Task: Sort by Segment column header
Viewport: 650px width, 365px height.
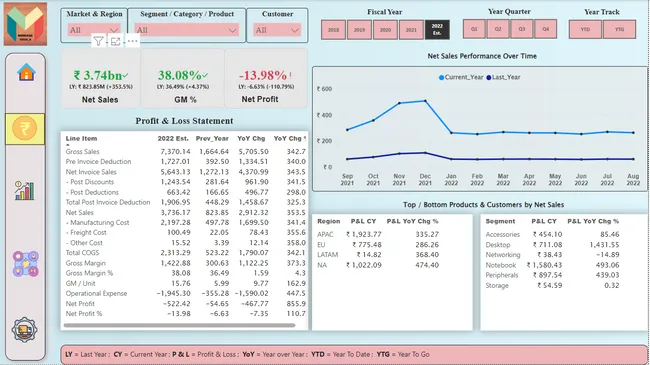Action: pos(500,221)
